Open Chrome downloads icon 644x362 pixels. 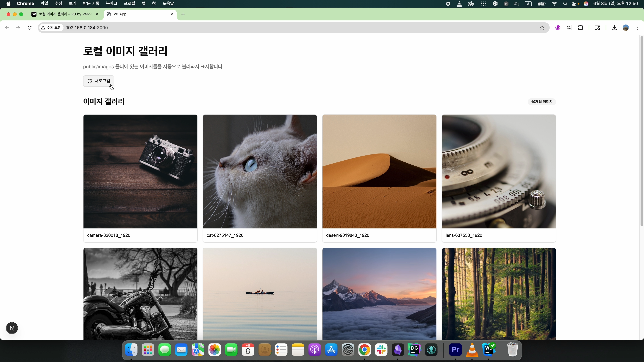(x=614, y=28)
